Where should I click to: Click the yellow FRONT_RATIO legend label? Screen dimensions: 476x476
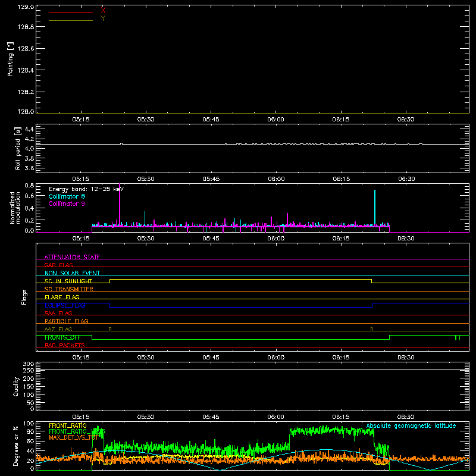pos(68,425)
